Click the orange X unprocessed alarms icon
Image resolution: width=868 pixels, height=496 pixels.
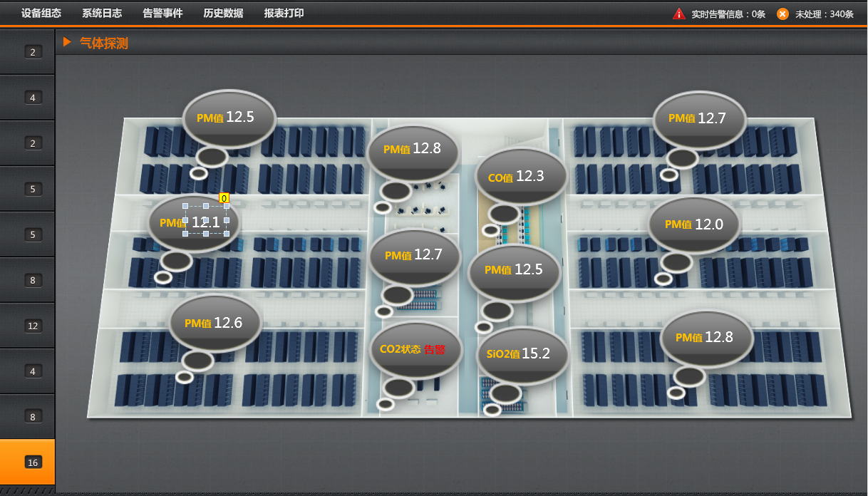782,14
